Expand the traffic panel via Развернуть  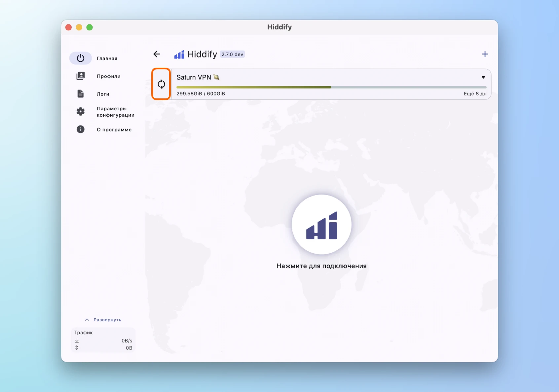(103, 320)
